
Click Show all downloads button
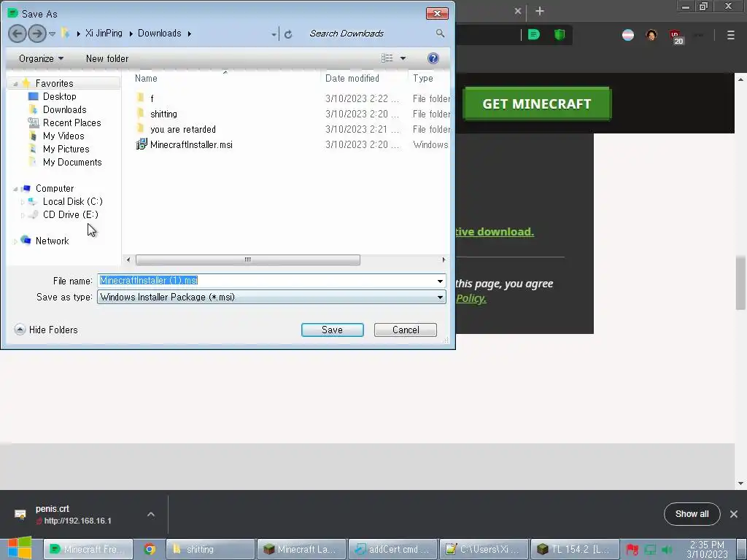pos(692,514)
